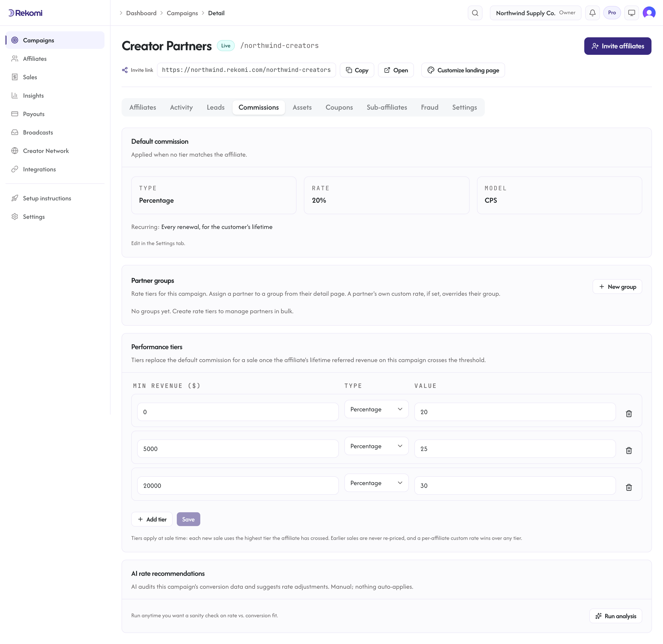Click value field showing 25

515,449
